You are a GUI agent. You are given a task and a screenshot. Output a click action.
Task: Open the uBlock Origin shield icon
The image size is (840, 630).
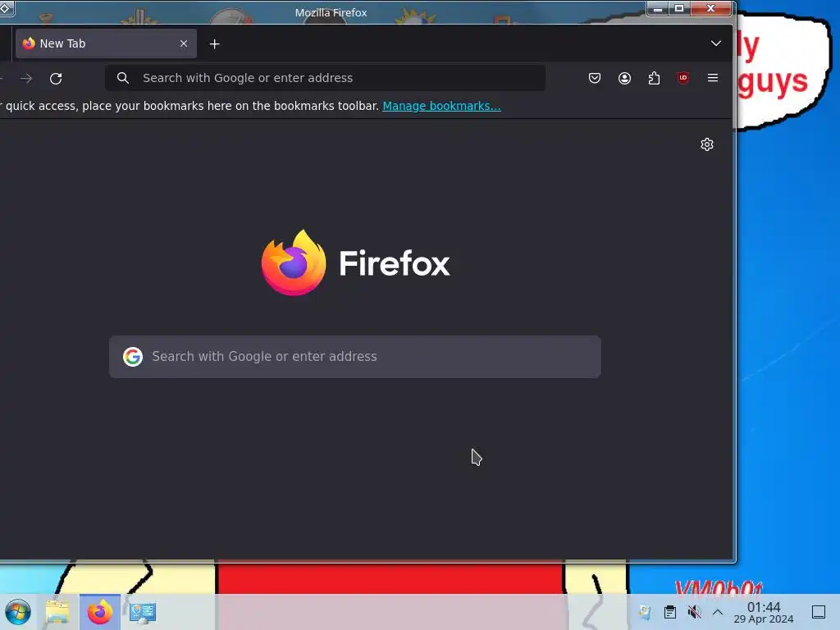coord(683,78)
